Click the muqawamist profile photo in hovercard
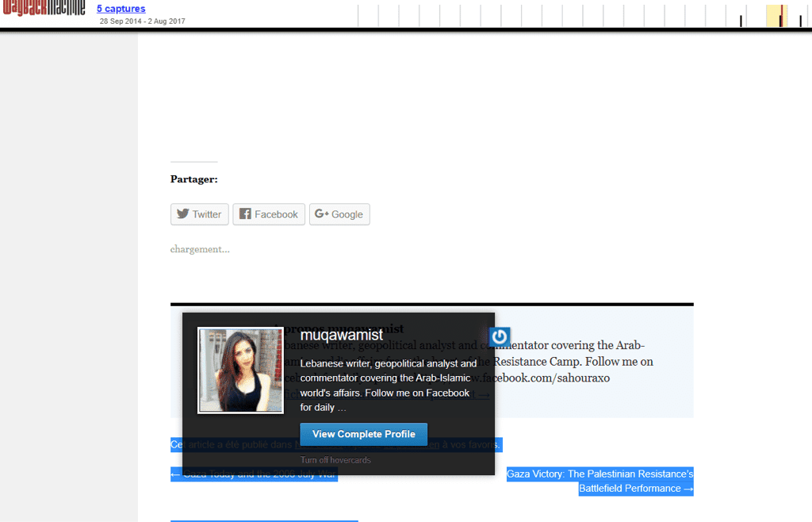 click(x=241, y=370)
